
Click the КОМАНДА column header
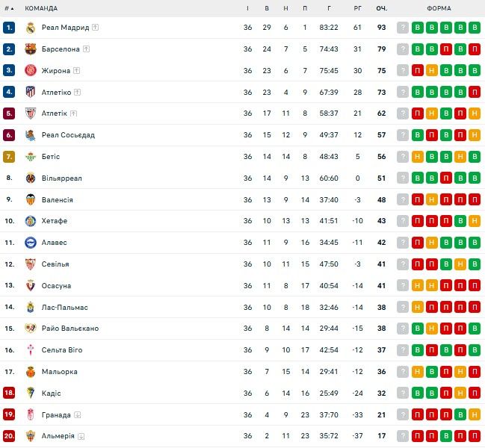(x=43, y=8)
